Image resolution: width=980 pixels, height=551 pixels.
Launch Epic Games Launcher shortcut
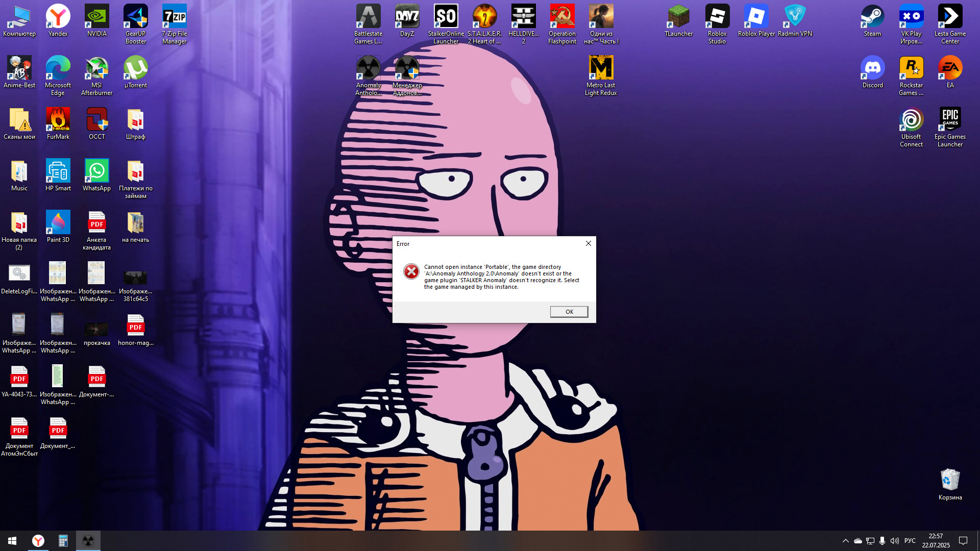coord(950,127)
